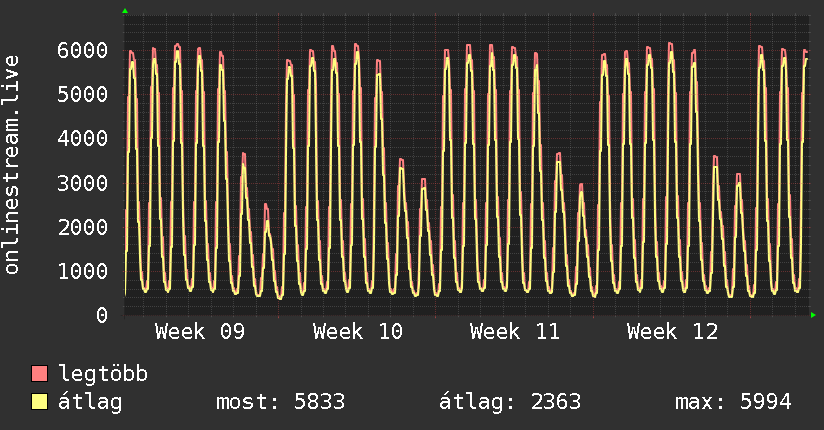Pick the Week 12 axis label
This screenshot has height=430, width=824.
pos(672,332)
